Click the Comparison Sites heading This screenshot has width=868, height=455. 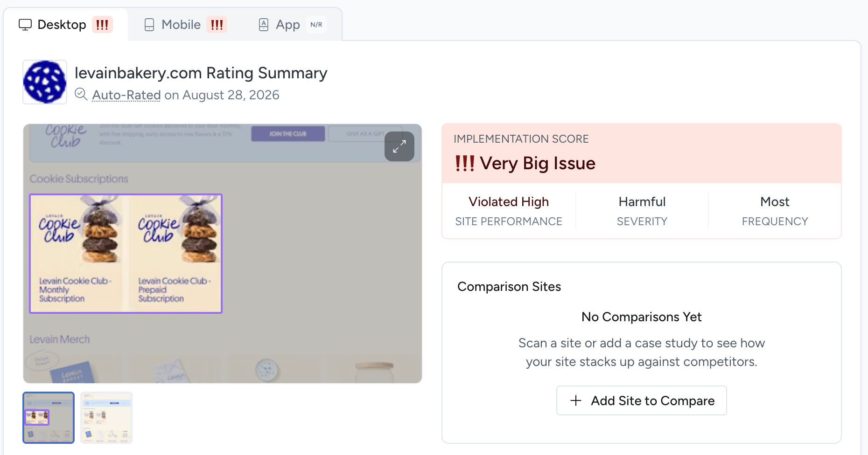[x=509, y=287]
